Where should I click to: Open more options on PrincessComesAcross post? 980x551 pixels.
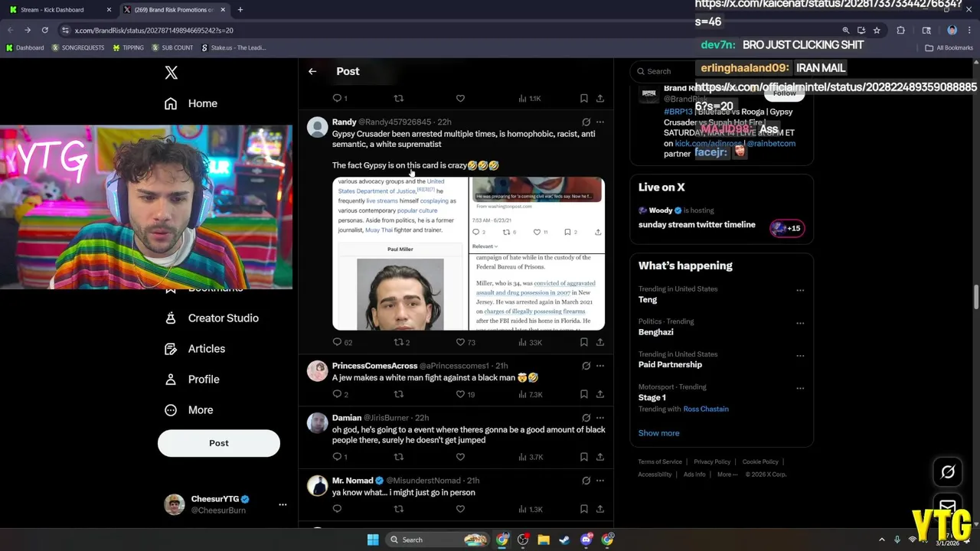tap(600, 366)
